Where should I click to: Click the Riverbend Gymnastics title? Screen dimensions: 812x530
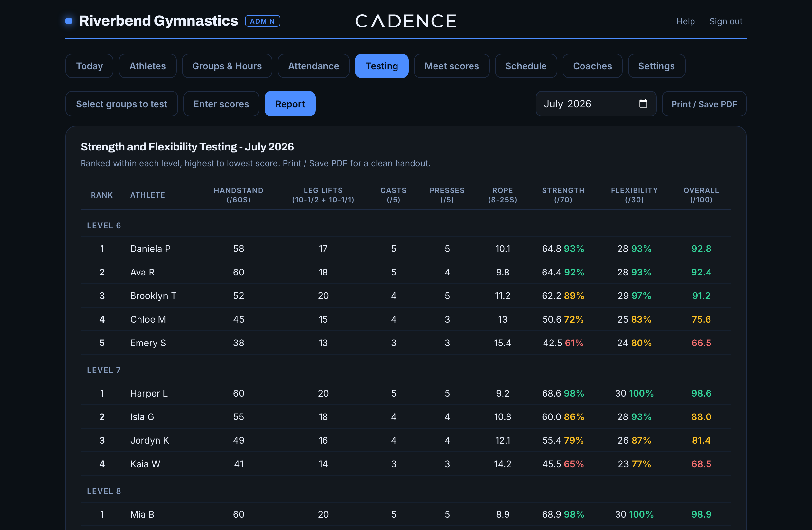tap(158, 21)
